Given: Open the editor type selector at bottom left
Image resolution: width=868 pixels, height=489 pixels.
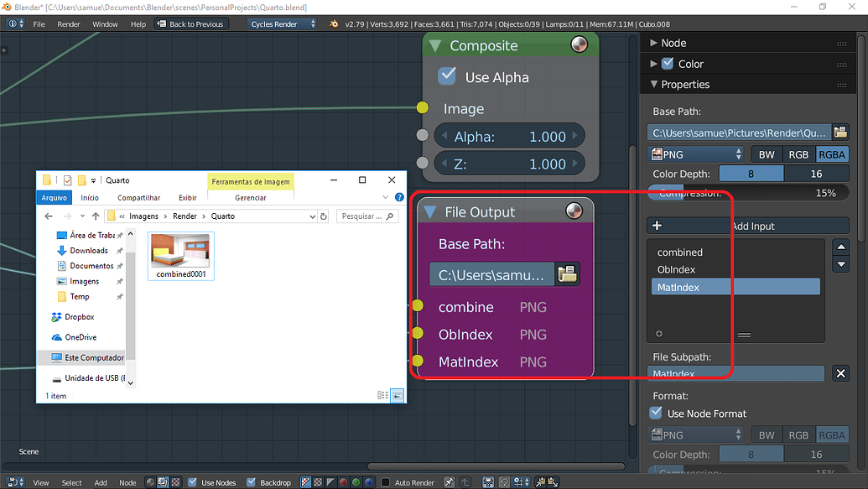Looking at the screenshot, I should pyautogui.click(x=15, y=482).
